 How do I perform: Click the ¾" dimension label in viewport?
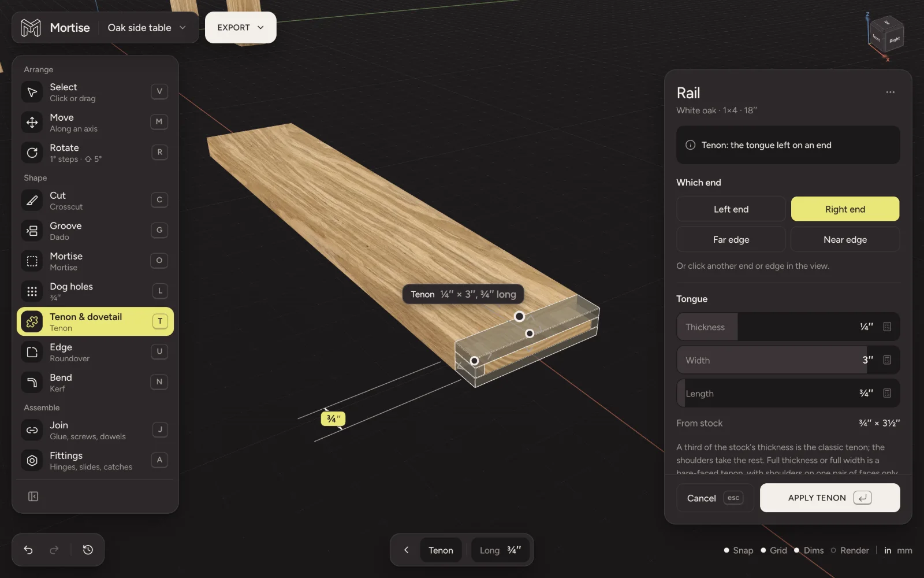(x=333, y=418)
